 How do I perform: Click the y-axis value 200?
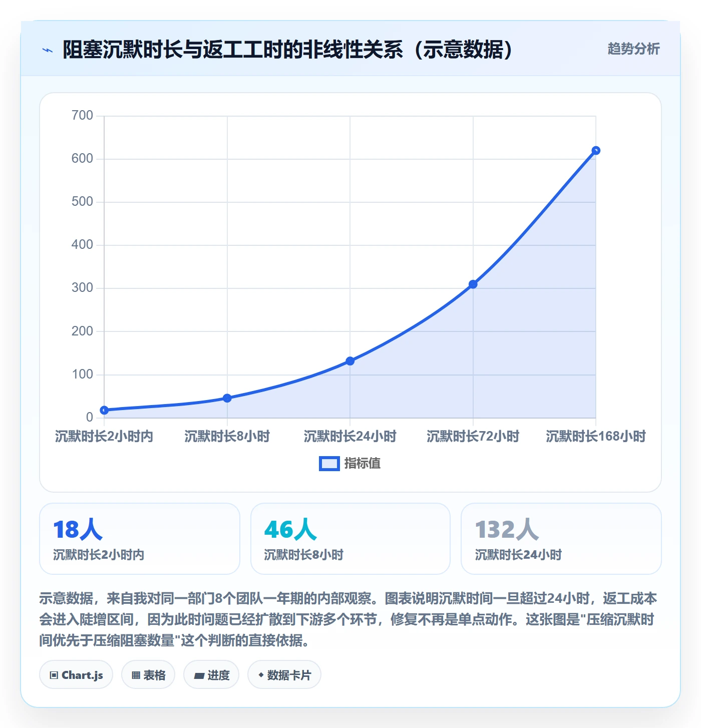click(82, 331)
